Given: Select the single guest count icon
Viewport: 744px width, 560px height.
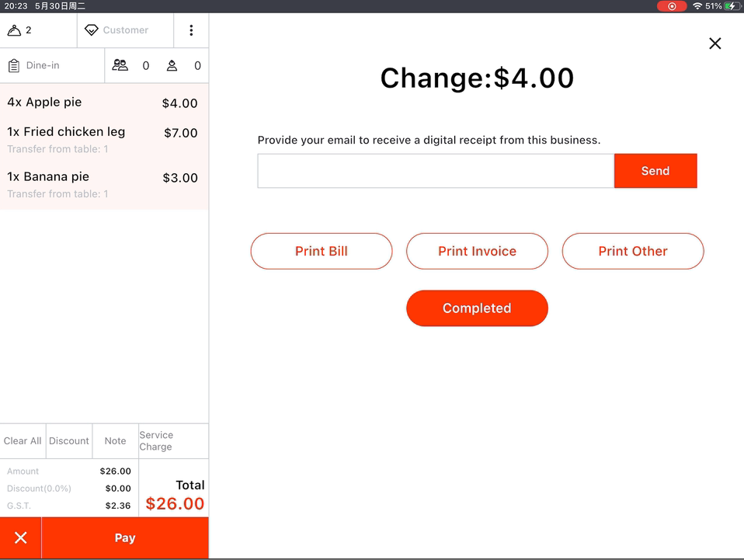Looking at the screenshot, I should 172,66.
